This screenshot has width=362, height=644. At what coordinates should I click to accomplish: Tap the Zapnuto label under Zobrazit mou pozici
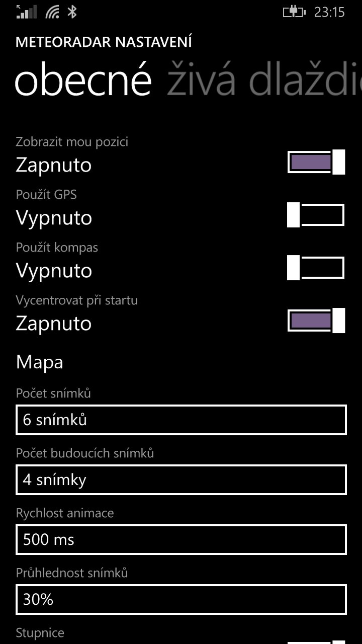pyautogui.click(x=54, y=165)
